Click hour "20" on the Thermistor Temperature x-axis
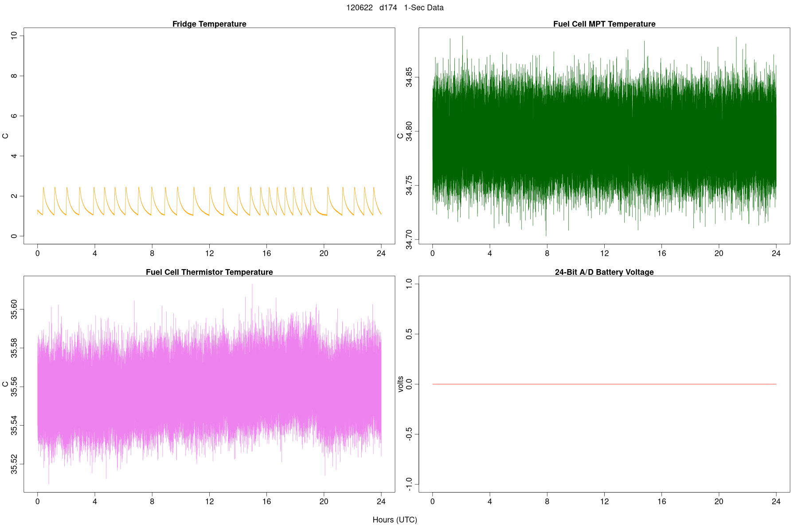The image size is (798, 532). tap(324, 501)
